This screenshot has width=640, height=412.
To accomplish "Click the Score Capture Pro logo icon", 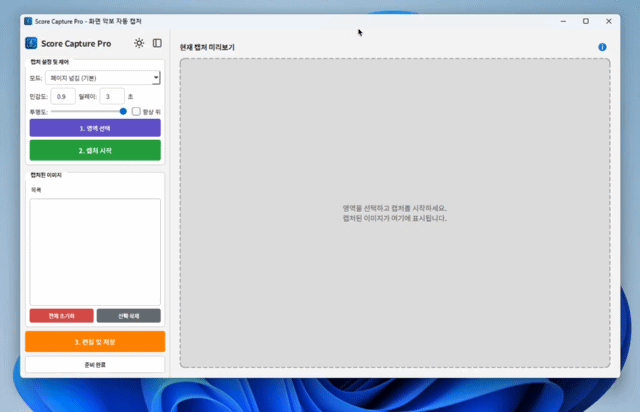I will click(x=31, y=43).
